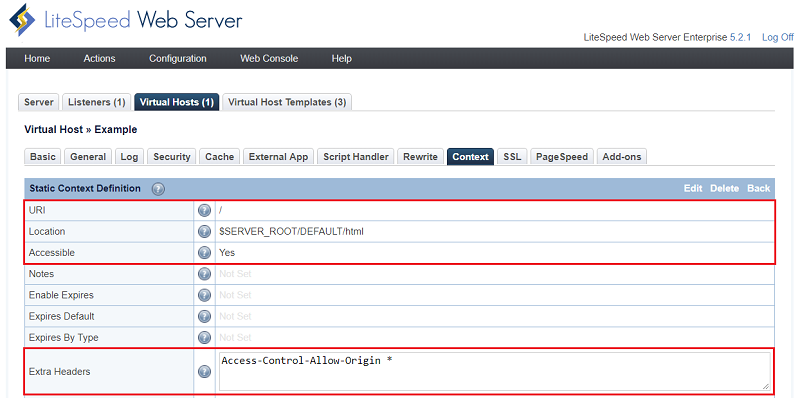Open the Add-ons sub-tab
Screen dimensions: 800x398
(x=621, y=157)
